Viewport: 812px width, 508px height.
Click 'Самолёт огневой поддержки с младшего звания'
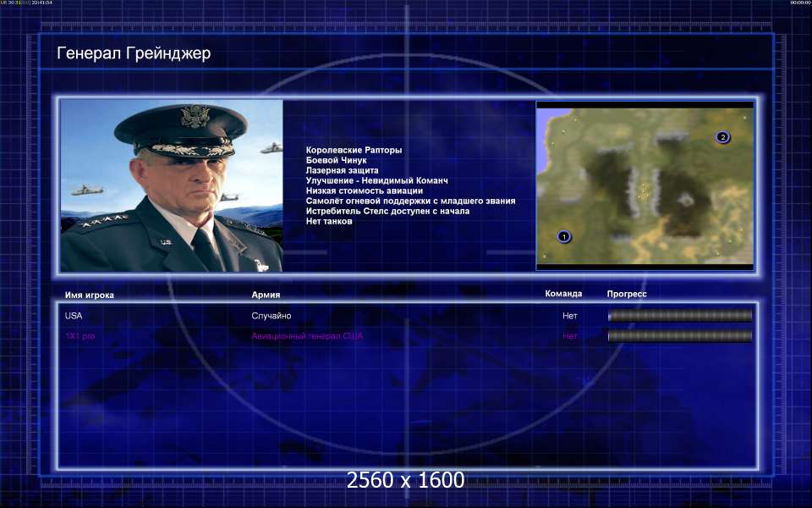[x=410, y=202]
